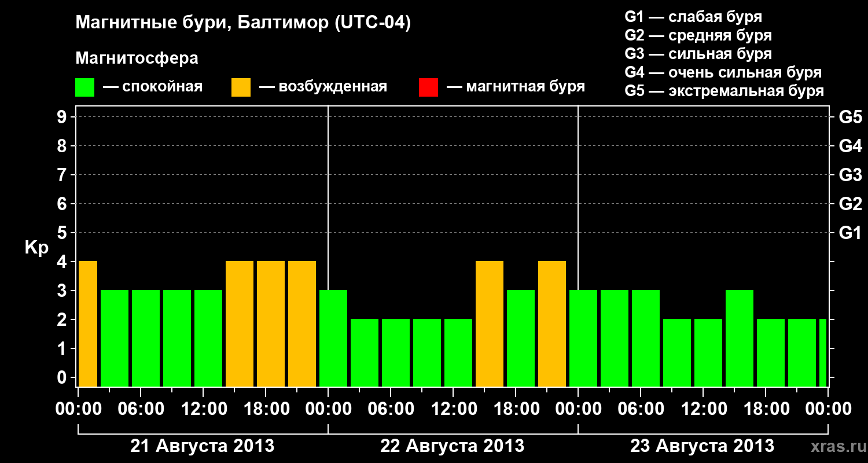Click Kp 2 bar above 12:00 on 22 August
868x463 pixels.
click(458, 353)
